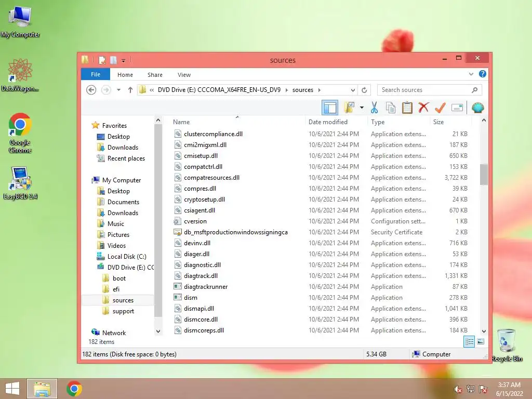Click the Rename icon in toolbar
532x399 pixels.
click(457, 108)
